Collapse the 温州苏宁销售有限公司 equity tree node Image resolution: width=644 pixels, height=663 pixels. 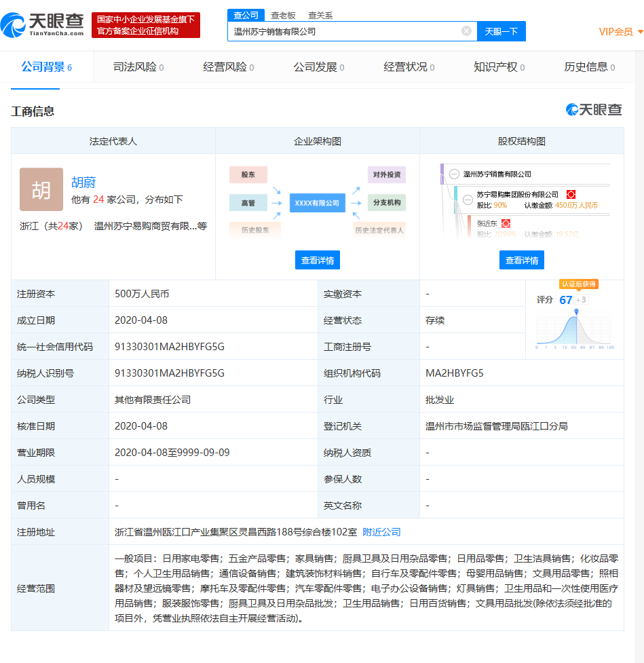click(454, 174)
